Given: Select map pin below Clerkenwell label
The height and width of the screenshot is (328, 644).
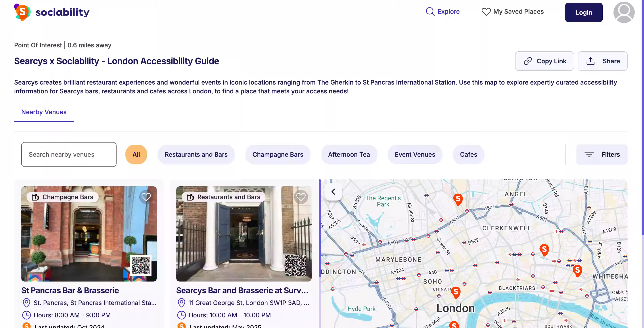Looking at the screenshot, I should click(544, 250).
